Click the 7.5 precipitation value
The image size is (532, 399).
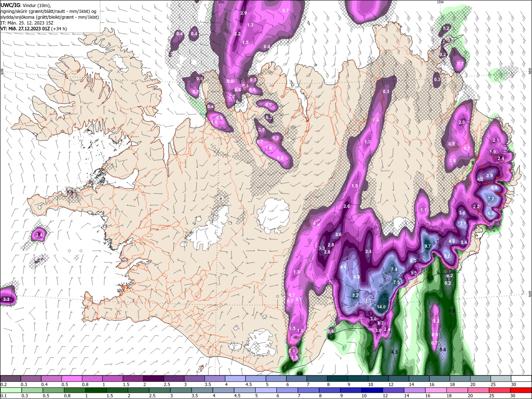[x=397, y=282]
